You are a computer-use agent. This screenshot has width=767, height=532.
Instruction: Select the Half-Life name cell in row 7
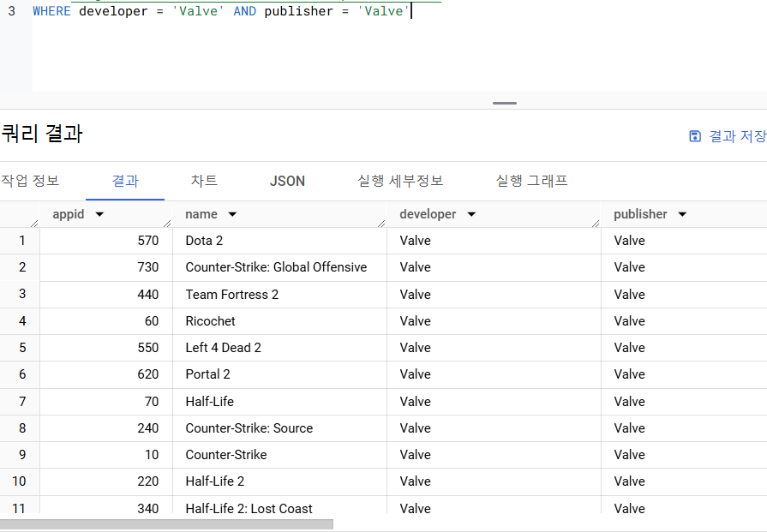[279, 402]
